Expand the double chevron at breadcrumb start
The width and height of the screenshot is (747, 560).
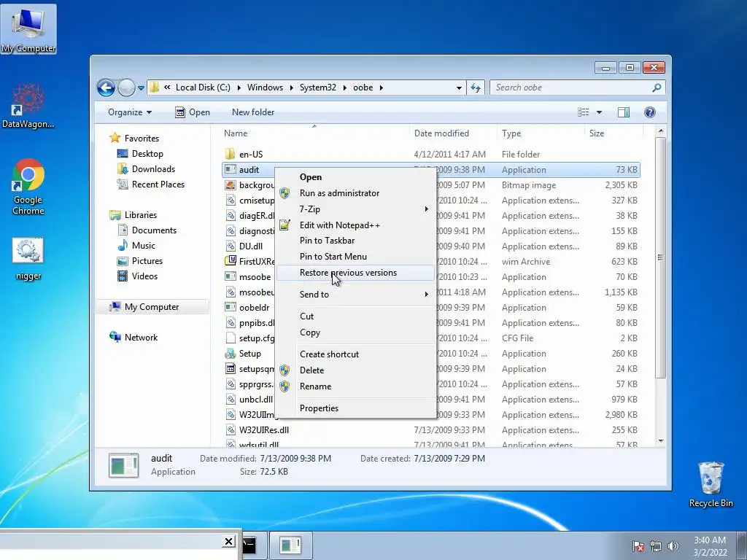click(x=167, y=87)
